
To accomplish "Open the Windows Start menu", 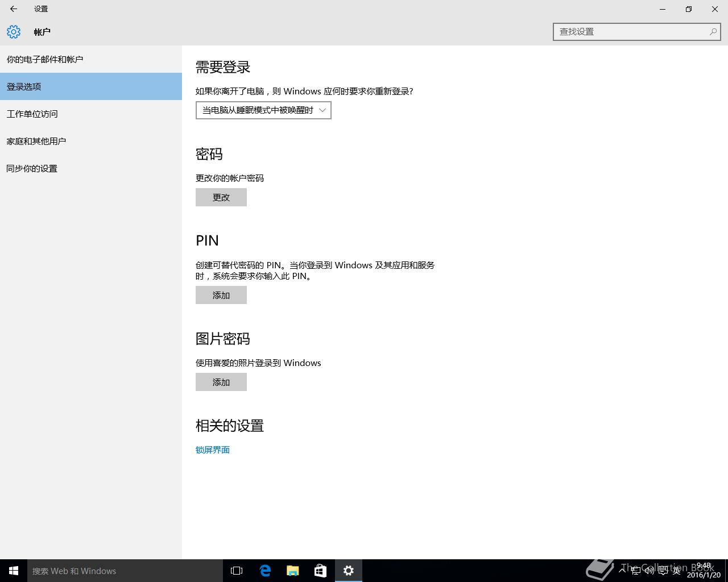I will (x=14, y=571).
